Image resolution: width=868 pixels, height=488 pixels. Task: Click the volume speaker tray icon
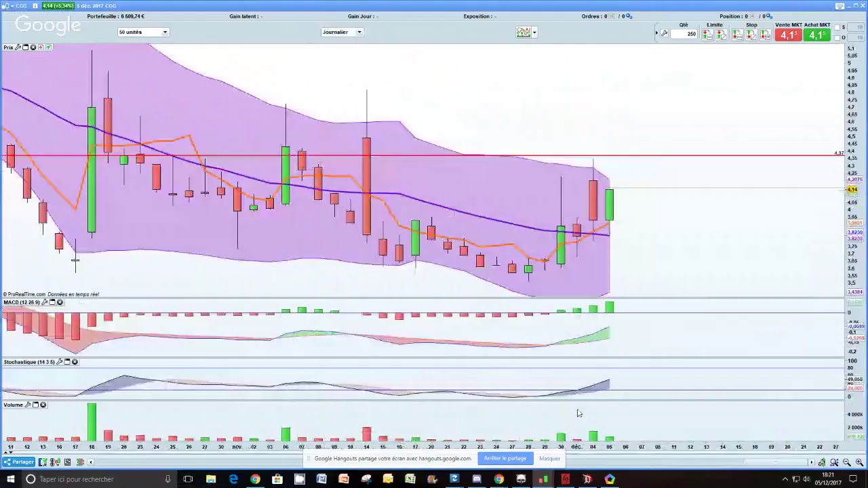[806, 479]
